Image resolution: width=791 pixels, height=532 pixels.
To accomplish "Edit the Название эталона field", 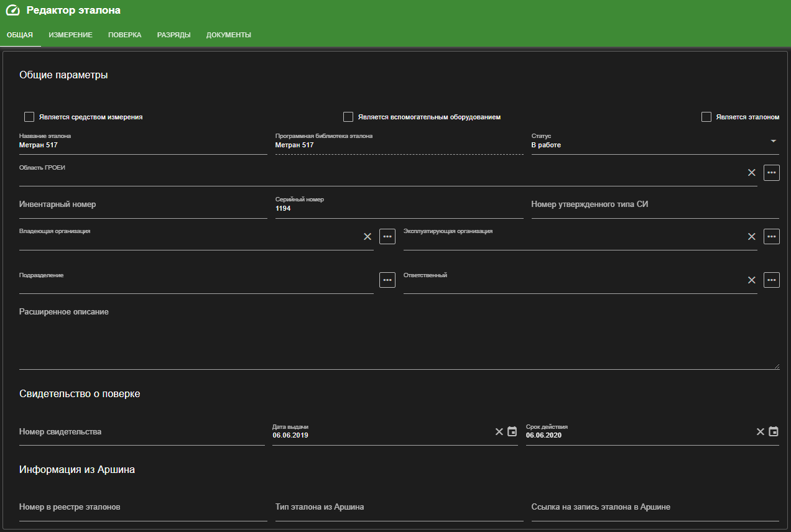I will (x=143, y=144).
